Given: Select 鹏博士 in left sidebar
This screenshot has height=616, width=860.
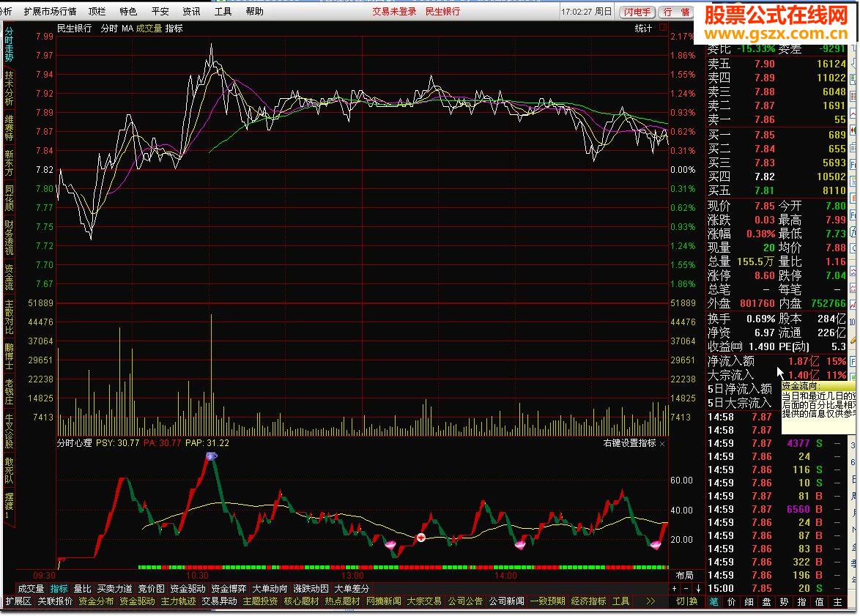Looking at the screenshot, I should (x=9, y=356).
